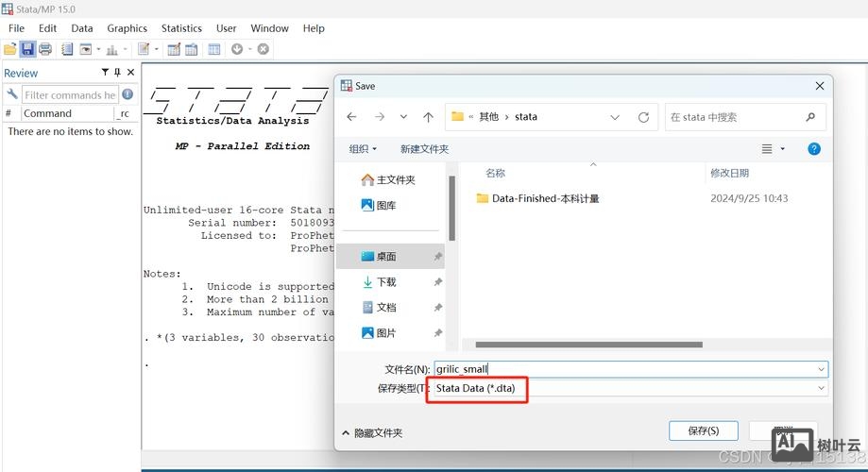Open the view options dropdown arrow
Viewport: 868px width, 472px height.
[x=782, y=149]
